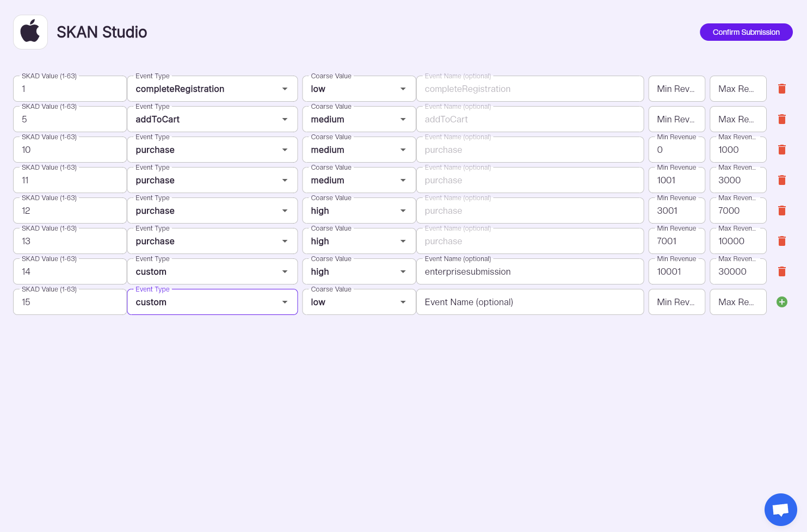
Task: Delete the addToCart row using trash icon
Action: tap(781, 119)
